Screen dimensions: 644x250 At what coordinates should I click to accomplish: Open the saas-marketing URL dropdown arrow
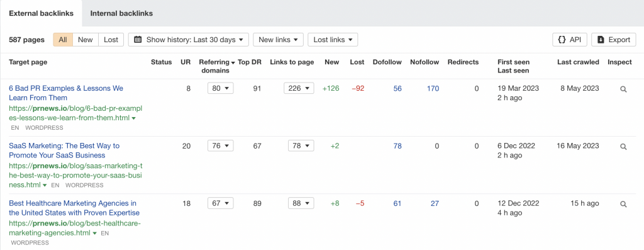45,185
